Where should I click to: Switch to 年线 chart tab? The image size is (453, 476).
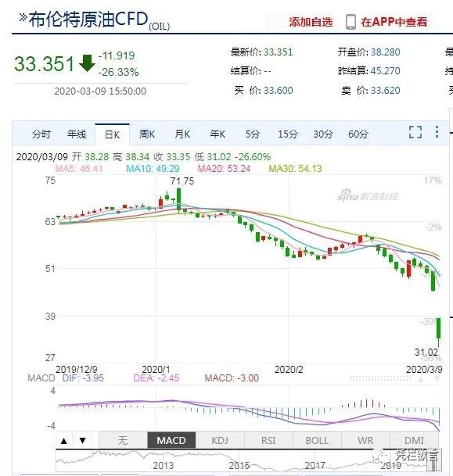[77, 134]
